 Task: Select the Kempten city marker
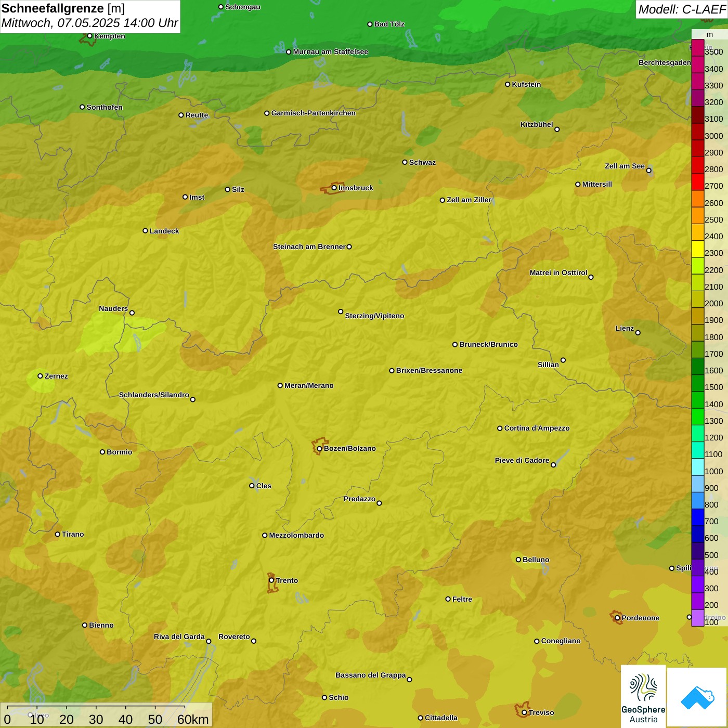coord(90,36)
